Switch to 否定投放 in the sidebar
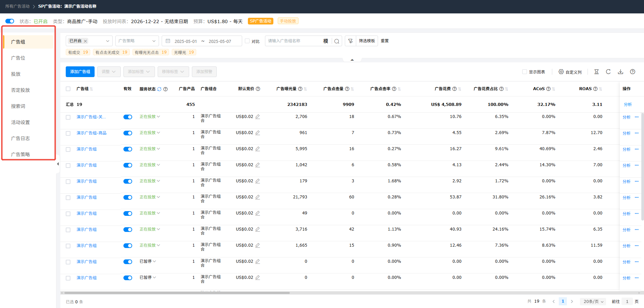This screenshot has width=644, height=308. (x=20, y=90)
